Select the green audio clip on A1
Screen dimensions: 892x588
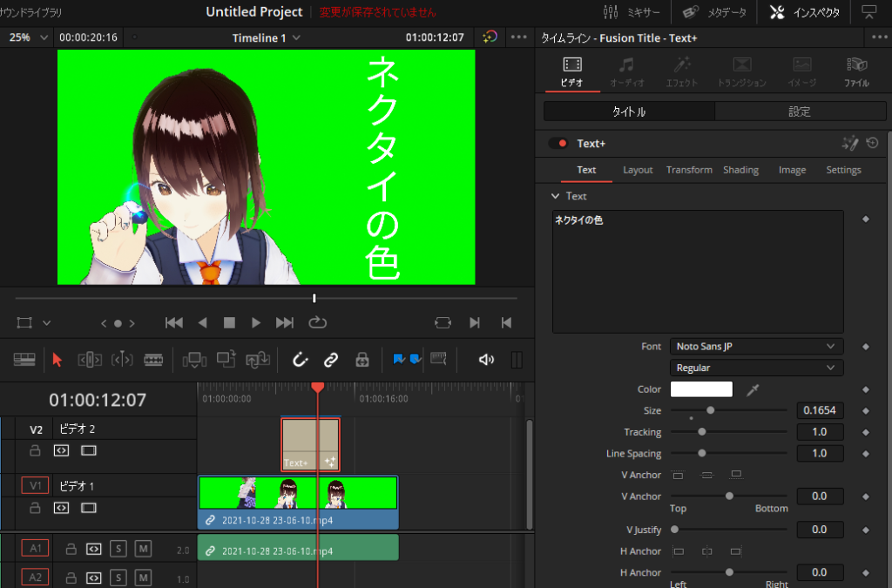point(298,547)
